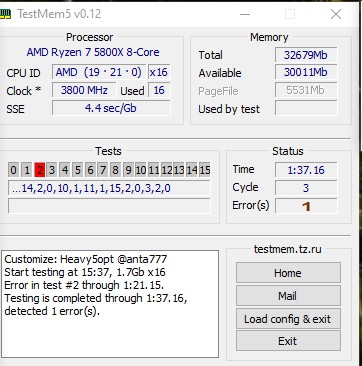Click test indicator box 7

103,170
